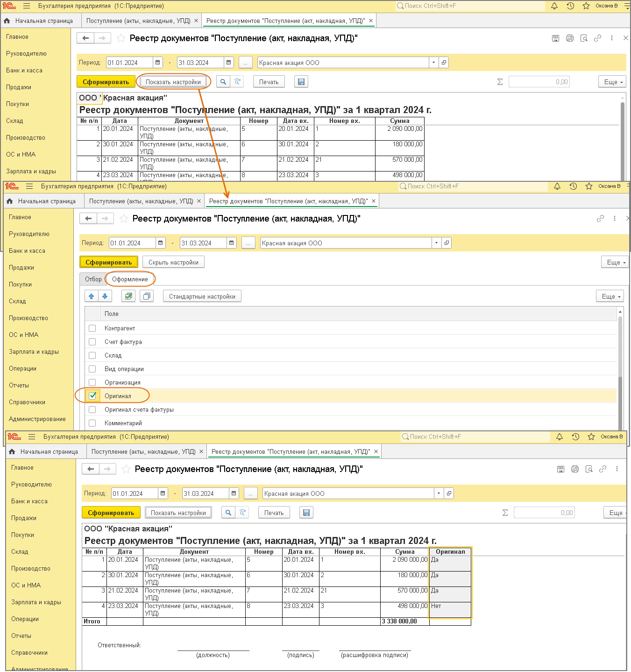Screen dimensions: 631x672
Task: Settings window: click the star beside the report title
Action: 124,219
